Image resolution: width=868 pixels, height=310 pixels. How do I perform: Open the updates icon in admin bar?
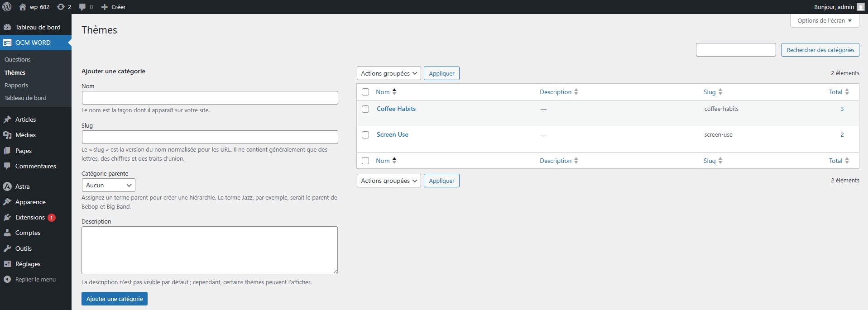61,7
